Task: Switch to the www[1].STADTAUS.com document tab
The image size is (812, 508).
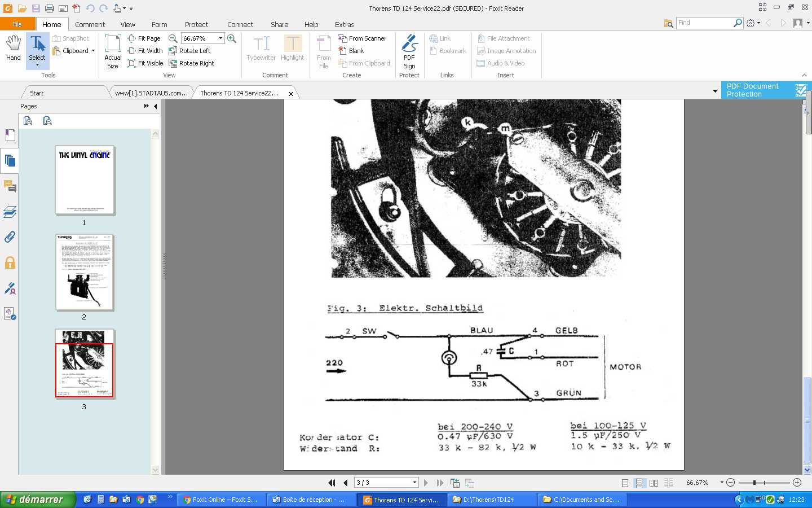Action: tap(151, 93)
